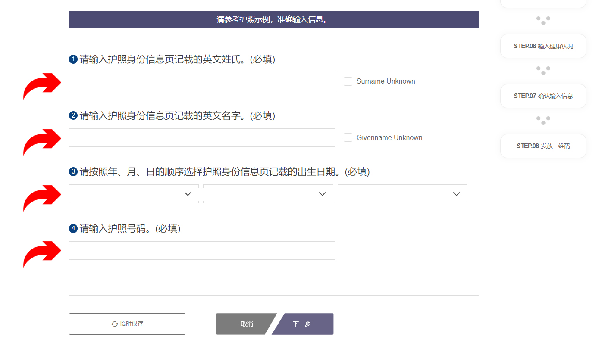Click the 临时保存 temporary save button
Screen dimensions: 602x364
tap(127, 324)
